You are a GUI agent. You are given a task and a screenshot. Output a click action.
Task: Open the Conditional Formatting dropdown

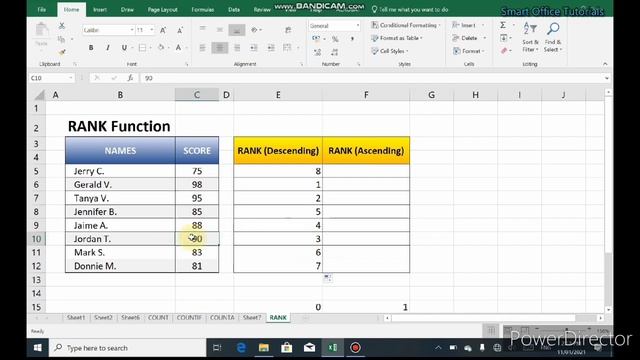tap(406, 25)
